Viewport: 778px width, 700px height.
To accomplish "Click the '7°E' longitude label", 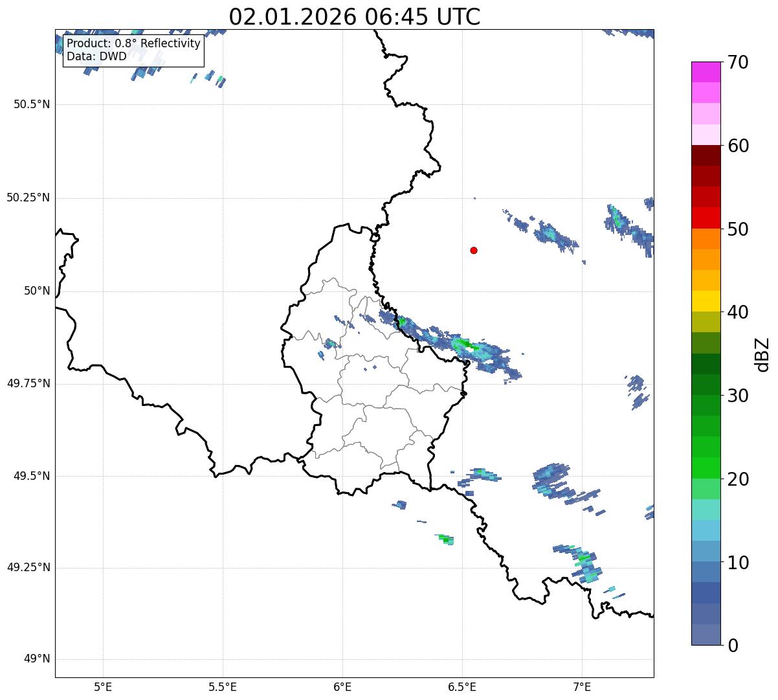I will 582,686.
